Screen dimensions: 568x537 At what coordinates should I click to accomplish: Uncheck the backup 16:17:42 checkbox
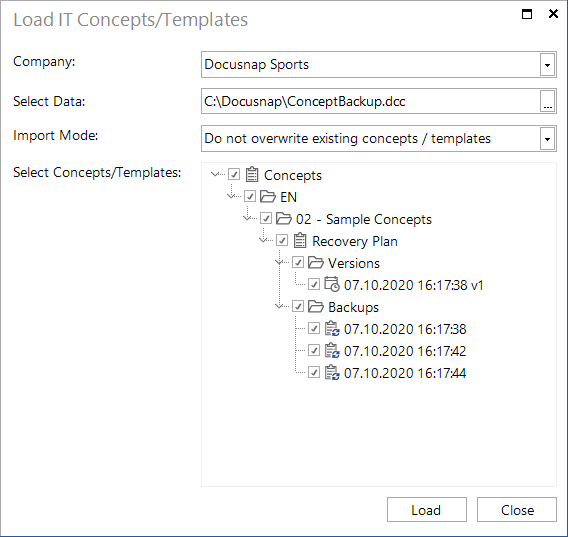(x=314, y=350)
